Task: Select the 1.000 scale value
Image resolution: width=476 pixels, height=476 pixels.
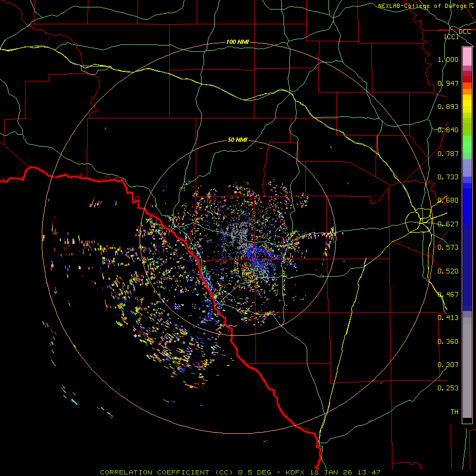Action: pyautogui.click(x=448, y=59)
